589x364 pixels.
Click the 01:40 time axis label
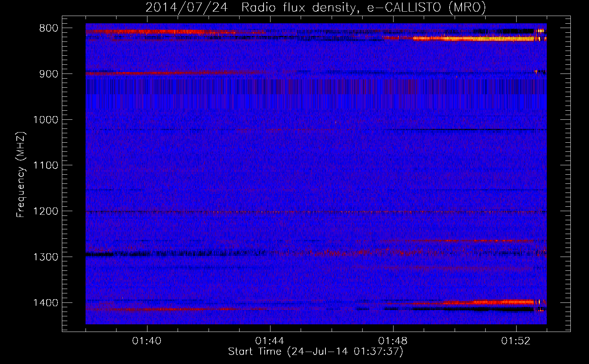147,341
